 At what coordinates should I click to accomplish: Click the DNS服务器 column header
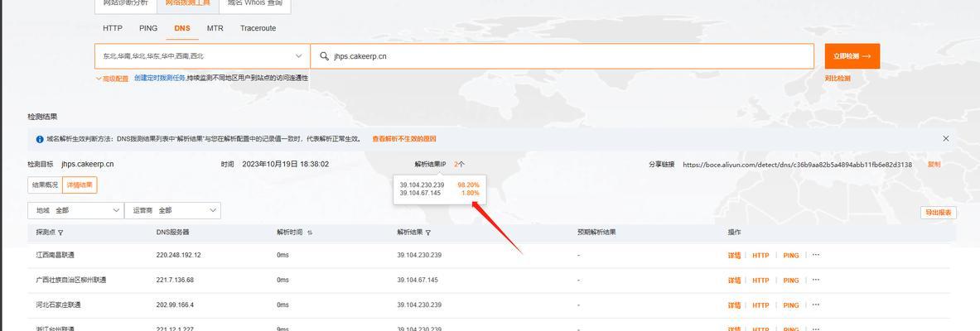[x=172, y=233]
